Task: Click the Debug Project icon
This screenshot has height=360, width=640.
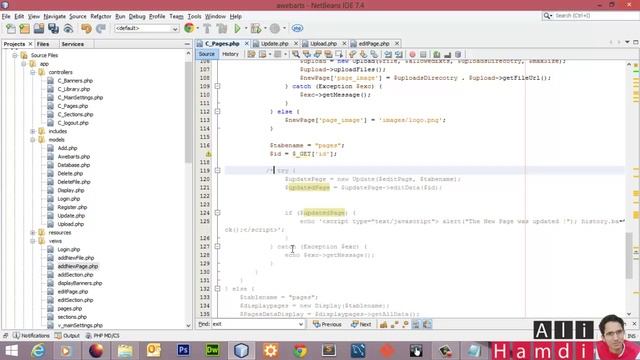Action: pos(256,29)
